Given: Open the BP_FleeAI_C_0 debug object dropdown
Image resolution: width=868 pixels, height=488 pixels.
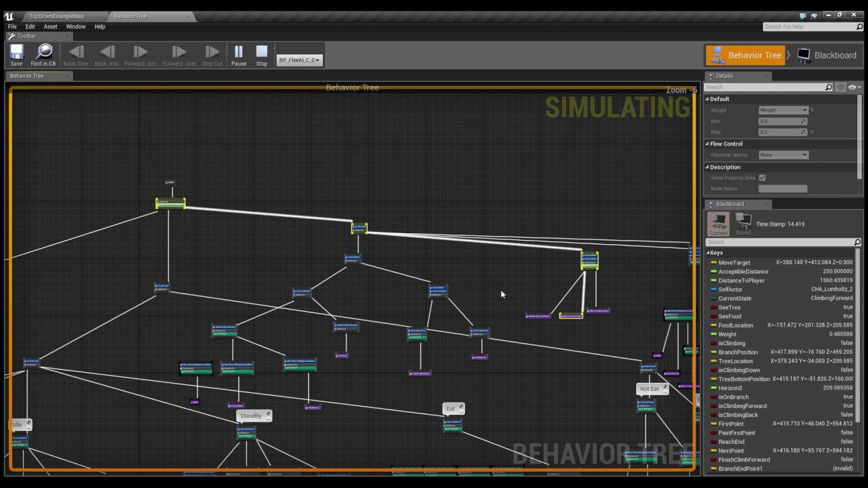Looking at the screenshot, I should click(x=299, y=60).
